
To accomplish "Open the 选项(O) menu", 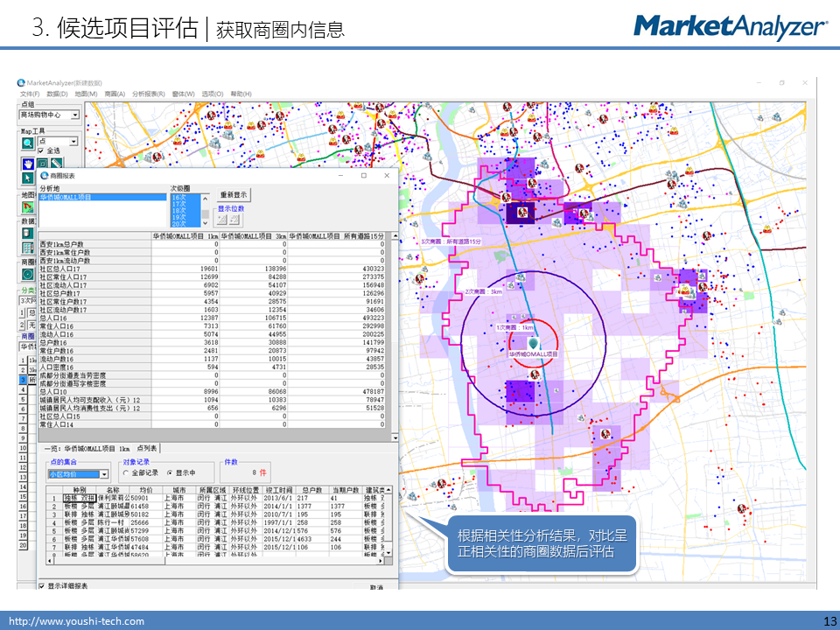I will [x=212, y=94].
